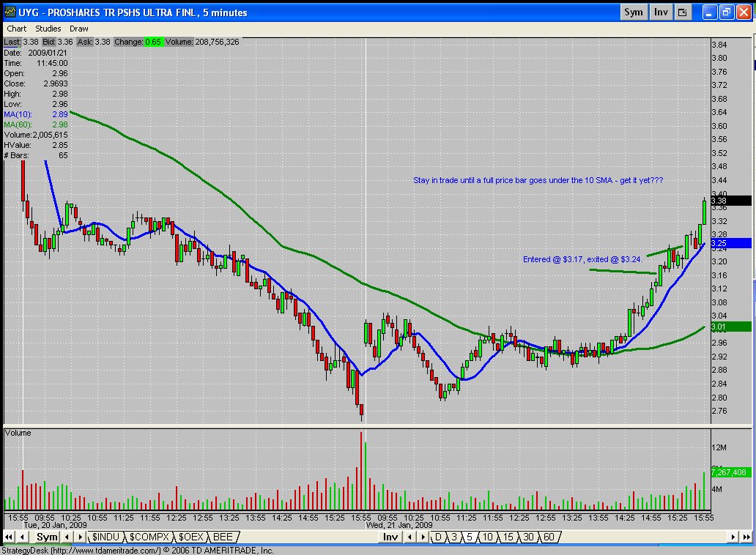Click the blue 3.25 MA price marker
The height and width of the screenshot is (555, 756).
point(731,243)
